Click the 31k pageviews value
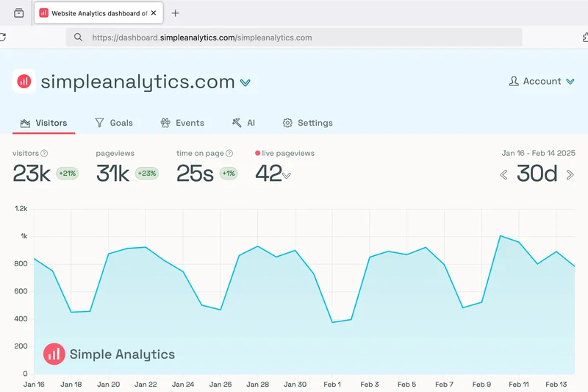Image resolution: width=588 pixels, height=392 pixels. pyautogui.click(x=112, y=174)
